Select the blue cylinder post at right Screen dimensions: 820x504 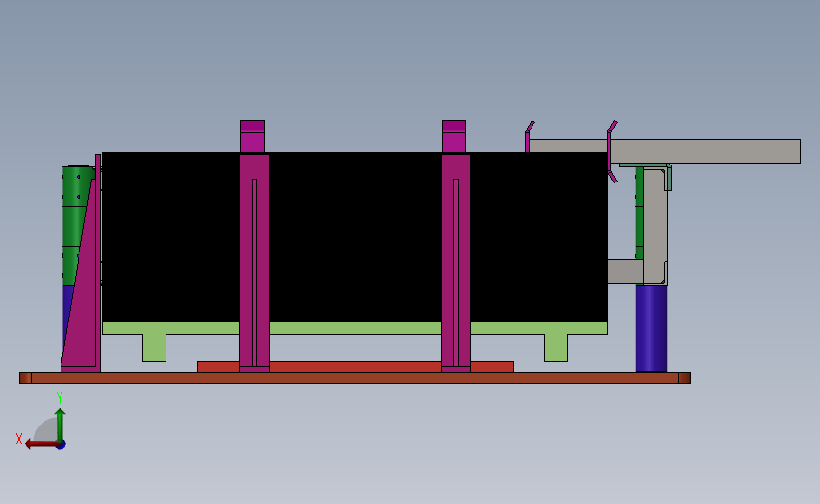click(651, 328)
